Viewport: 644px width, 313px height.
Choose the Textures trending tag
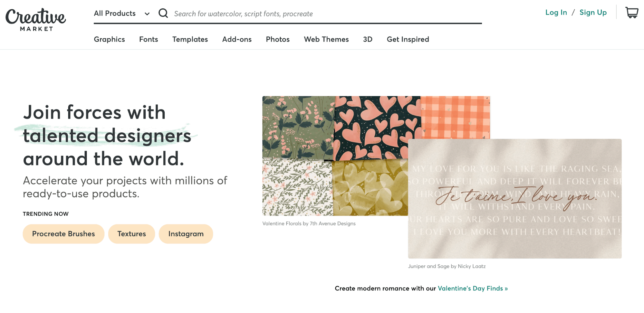131,234
